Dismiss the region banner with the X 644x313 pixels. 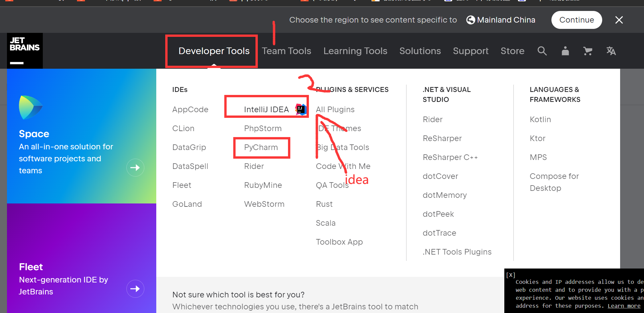pyautogui.click(x=619, y=20)
